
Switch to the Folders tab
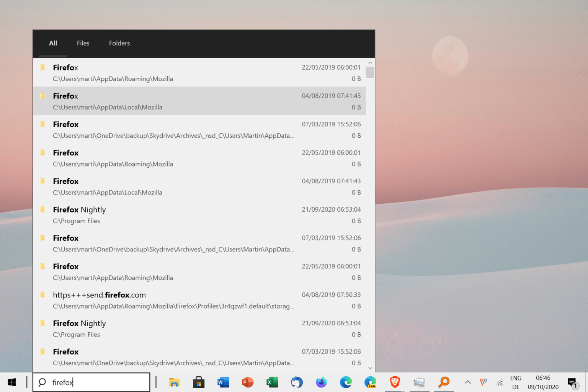pos(119,43)
